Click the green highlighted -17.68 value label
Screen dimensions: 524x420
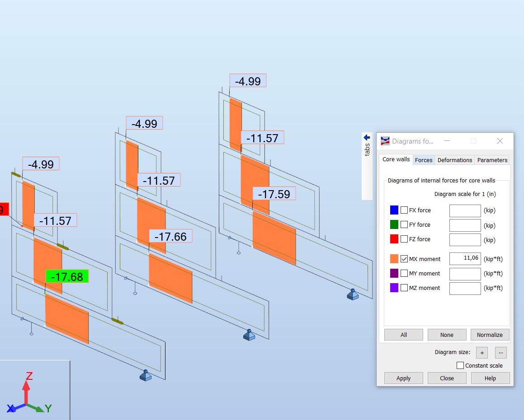pos(67,276)
